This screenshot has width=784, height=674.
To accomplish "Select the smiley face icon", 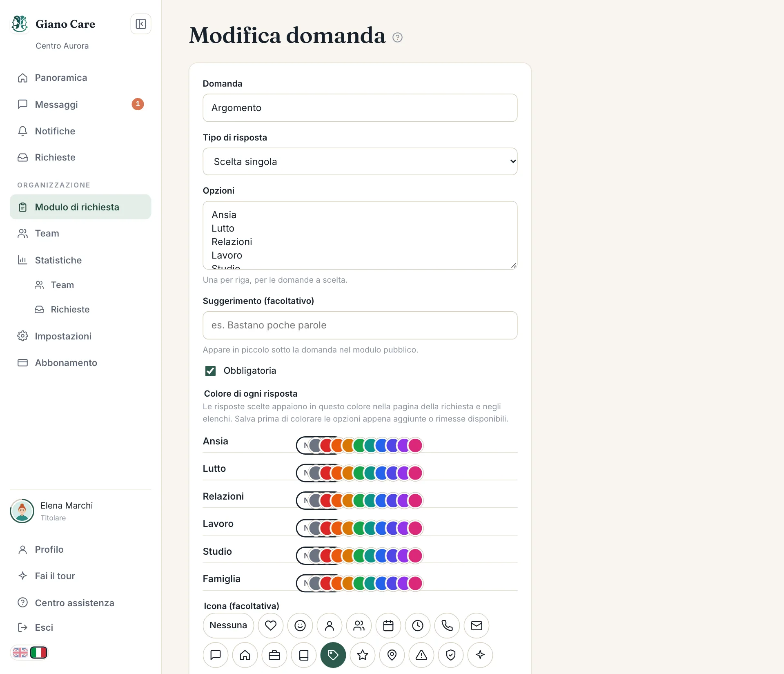I will tap(300, 625).
